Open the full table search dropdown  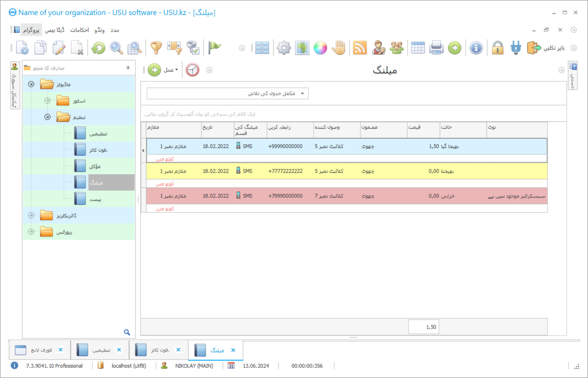point(302,94)
